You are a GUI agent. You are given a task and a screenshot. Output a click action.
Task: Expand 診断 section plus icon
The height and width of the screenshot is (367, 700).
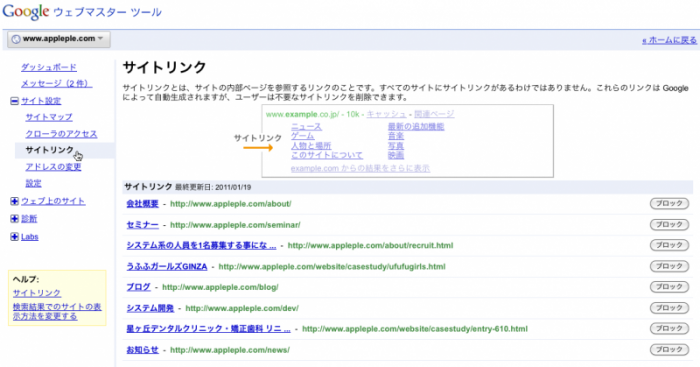[14, 219]
